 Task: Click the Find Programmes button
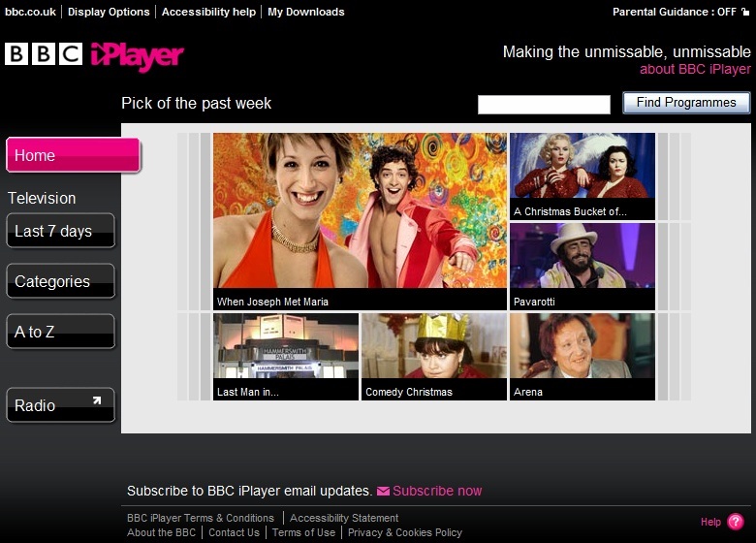686,103
